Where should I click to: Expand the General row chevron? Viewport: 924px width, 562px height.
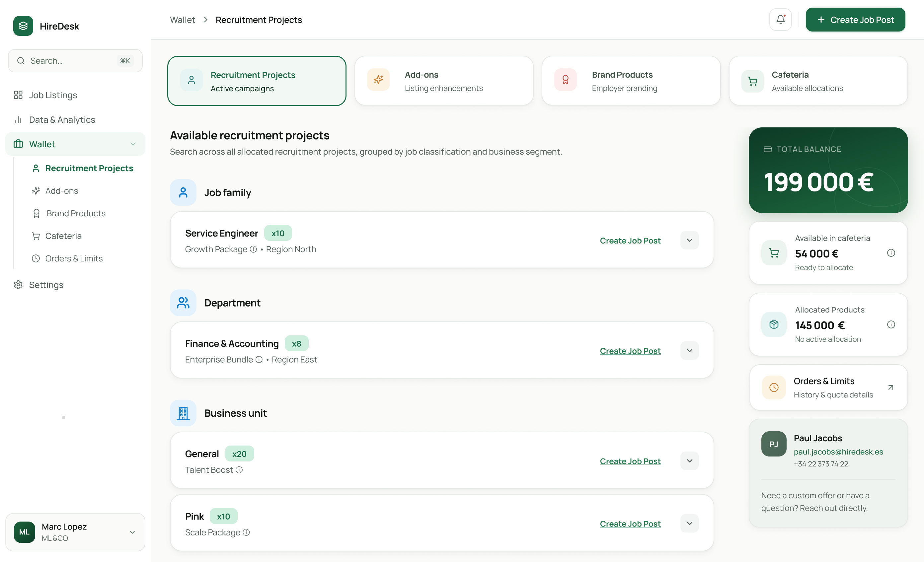pos(689,460)
